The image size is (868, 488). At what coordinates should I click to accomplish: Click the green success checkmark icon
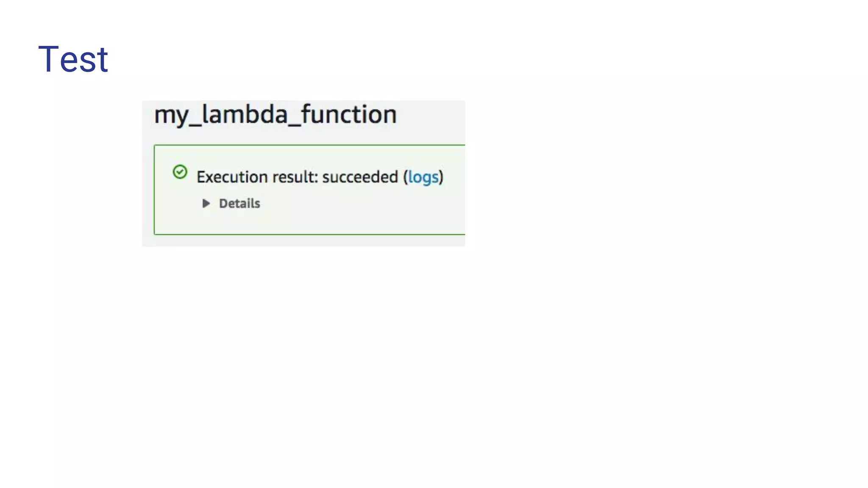(180, 172)
